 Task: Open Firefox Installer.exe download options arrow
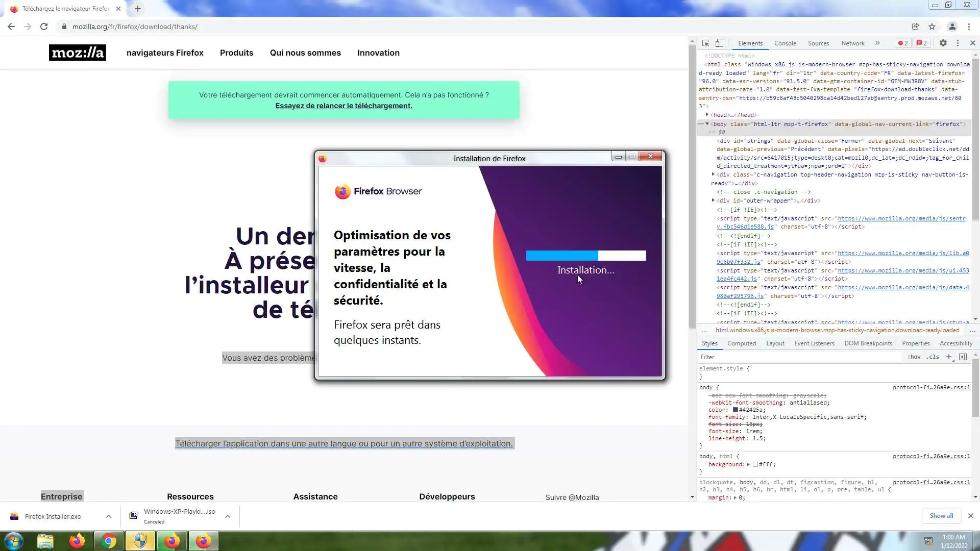click(x=109, y=516)
